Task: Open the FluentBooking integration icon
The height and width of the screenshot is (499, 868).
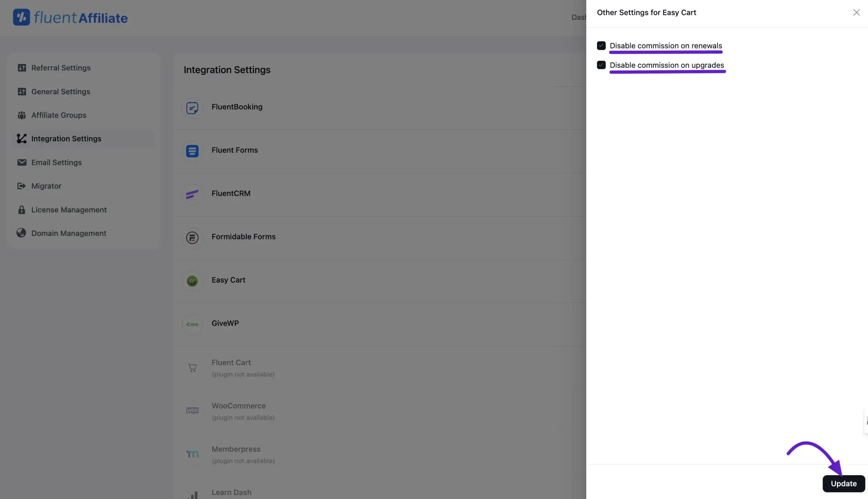Action: click(x=192, y=108)
